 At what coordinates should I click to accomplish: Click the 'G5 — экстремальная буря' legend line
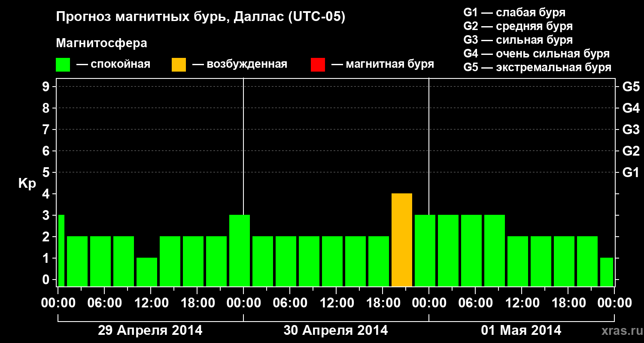point(538,67)
